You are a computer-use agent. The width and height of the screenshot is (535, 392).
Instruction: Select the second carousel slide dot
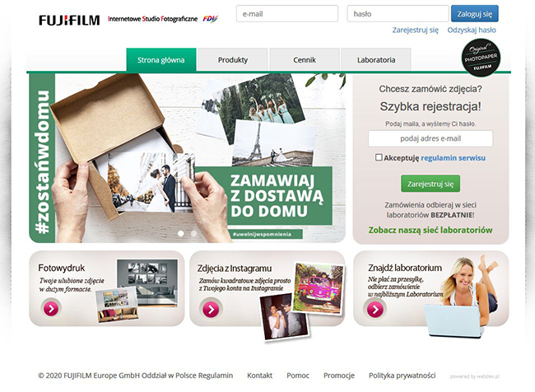pyautogui.click(x=194, y=233)
